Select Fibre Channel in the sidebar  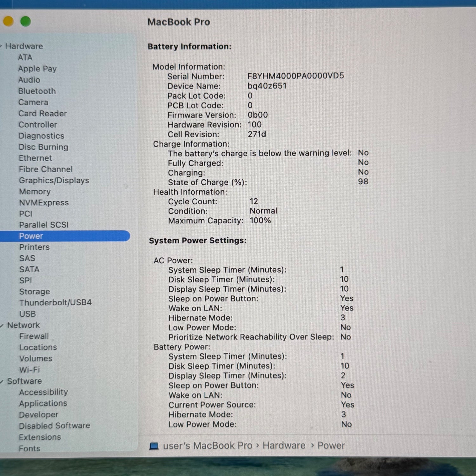point(46,169)
